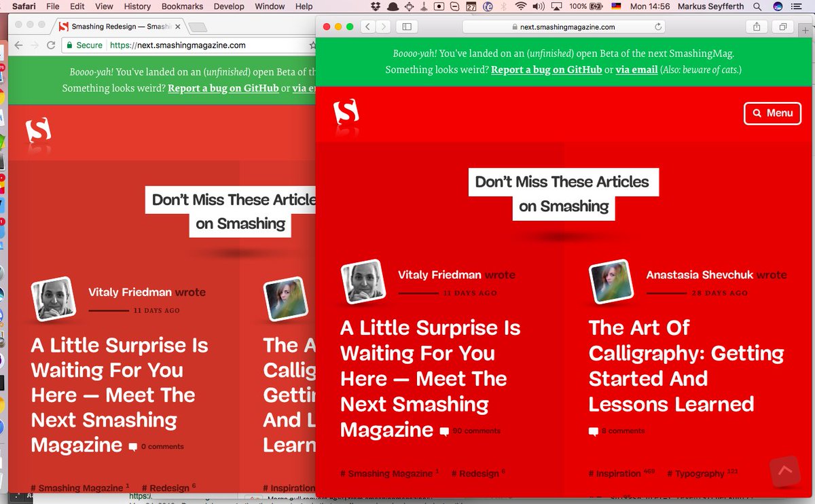Click scroll-to-top arrow button in Safari
The image size is (815, 504).
[x=785, y=471]
